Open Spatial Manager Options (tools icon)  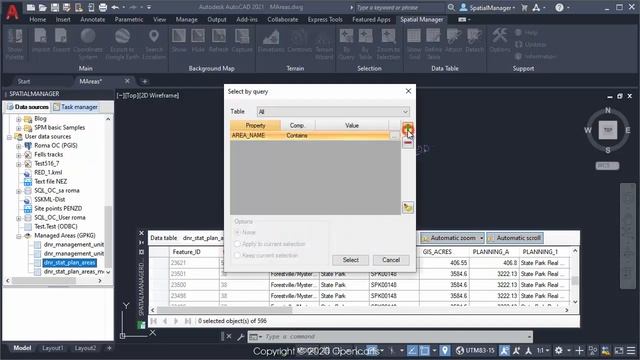(x=500, y=41)
